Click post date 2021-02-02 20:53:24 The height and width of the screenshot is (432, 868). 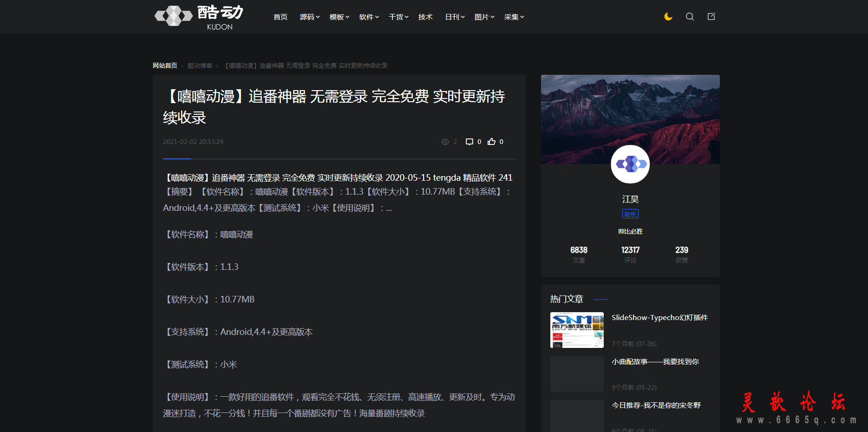point(193,142)
